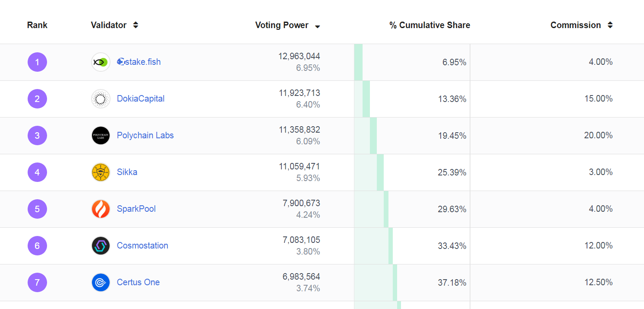Go to the Polychain Labs validator link

[145, 135]
